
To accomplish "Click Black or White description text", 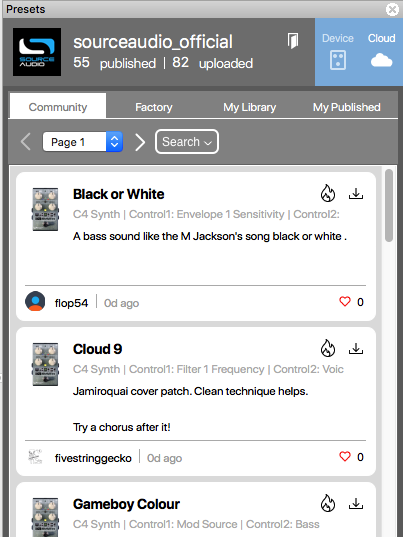I will click(210, 236).
